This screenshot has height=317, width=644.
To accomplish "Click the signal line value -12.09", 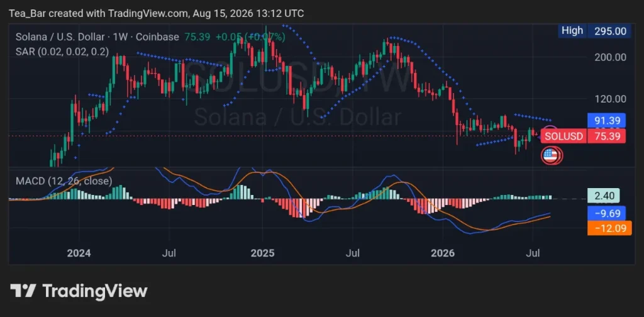I will point(609,228).
